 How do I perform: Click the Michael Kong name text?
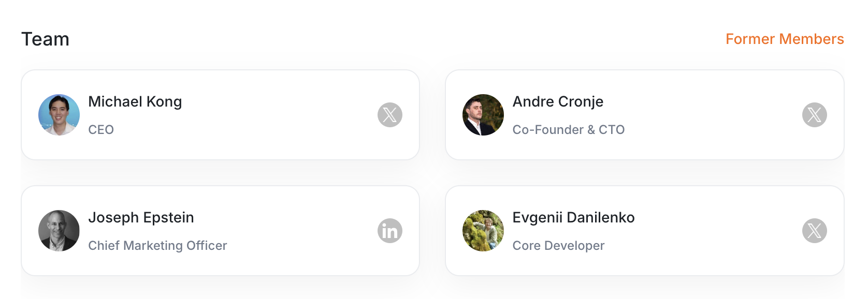pyautogui.click(x=135, y=102)
